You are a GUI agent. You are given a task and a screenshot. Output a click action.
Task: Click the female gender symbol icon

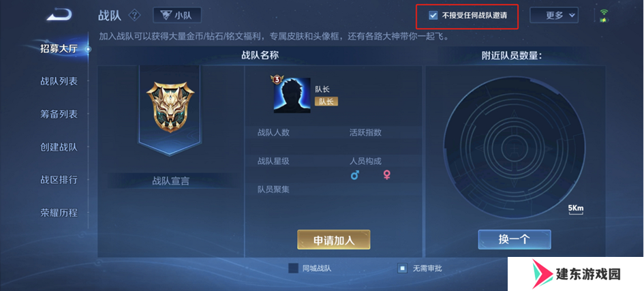(x=386, y=175)
